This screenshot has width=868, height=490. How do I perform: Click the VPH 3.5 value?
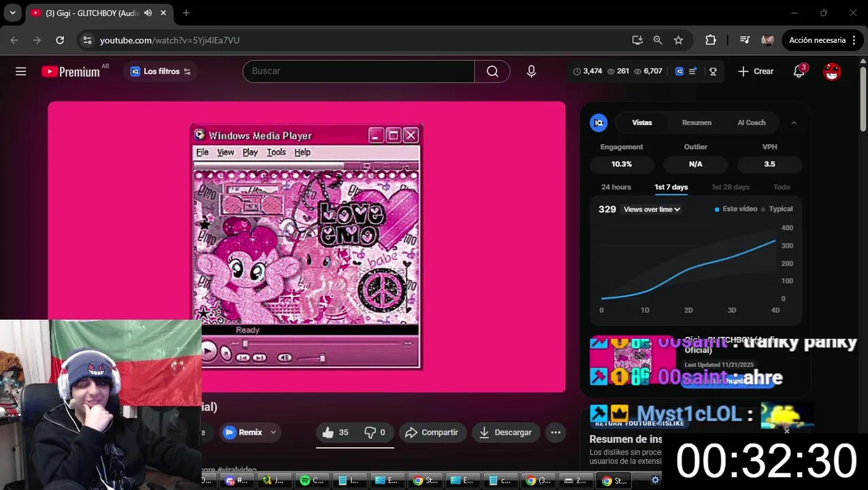pos(769,164)
